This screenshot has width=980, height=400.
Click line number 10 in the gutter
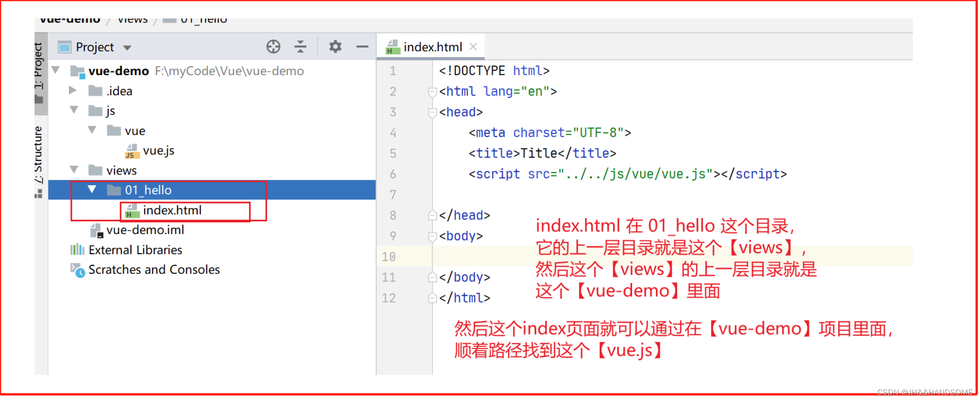pyautogui.click(x=389, y=257)
